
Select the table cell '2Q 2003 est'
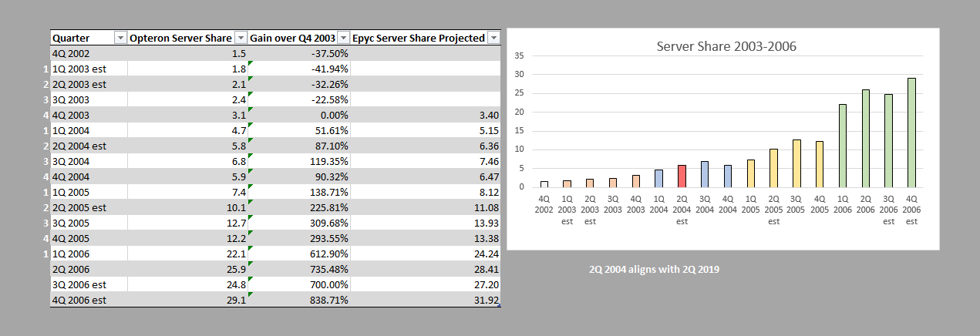point(89,84)
